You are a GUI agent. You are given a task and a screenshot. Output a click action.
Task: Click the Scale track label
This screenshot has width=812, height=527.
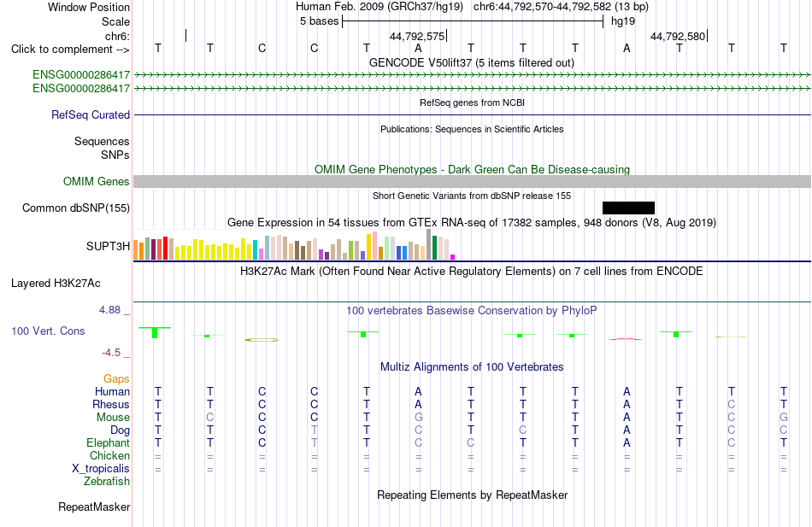coord(115,21)
